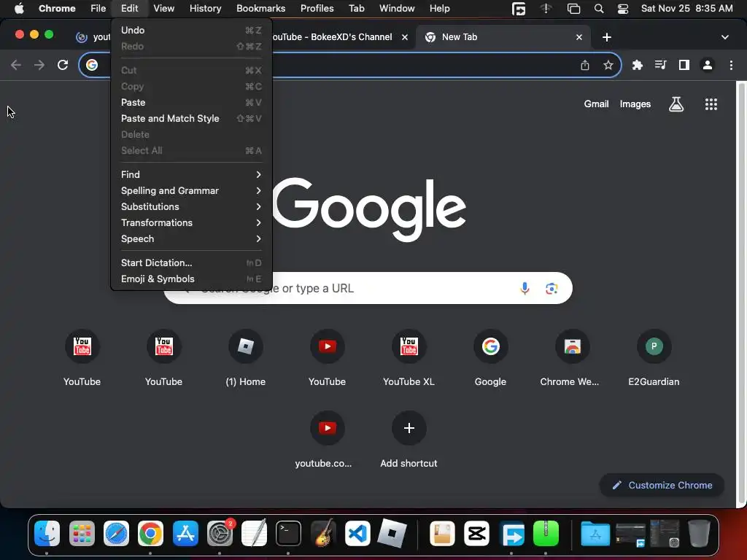The image size is (747, 560).
Task: Open the Extensions puzzle icon
Action: [638, 65]
